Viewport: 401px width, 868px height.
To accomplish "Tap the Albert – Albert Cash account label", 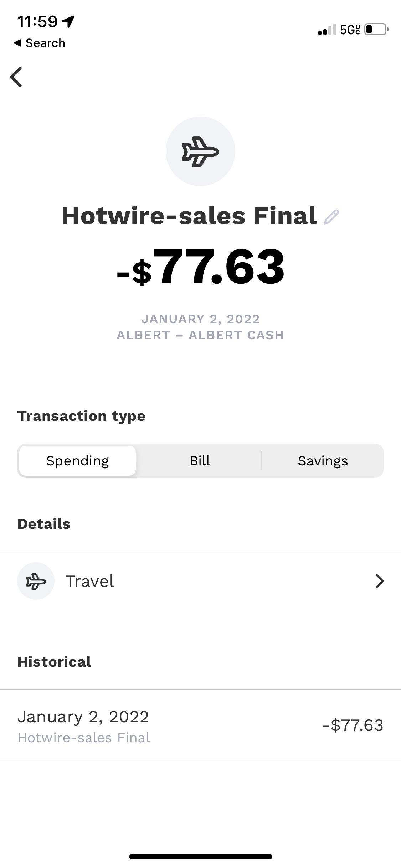I will pyautogui.click(x=200, y=335).
